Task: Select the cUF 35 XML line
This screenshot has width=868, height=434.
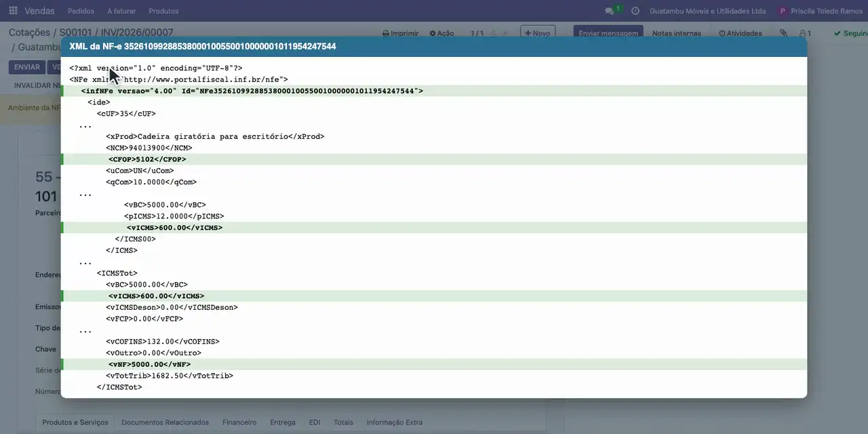Action: (126, 114)
